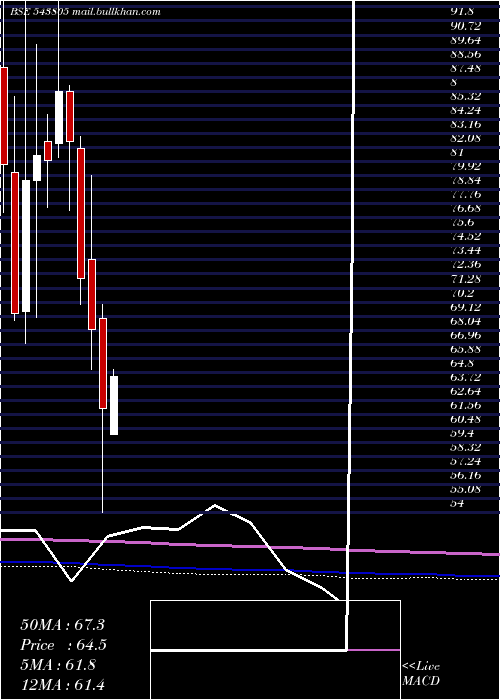
Task: Click the 57.24 price axis label
Action: coord(465,461)
